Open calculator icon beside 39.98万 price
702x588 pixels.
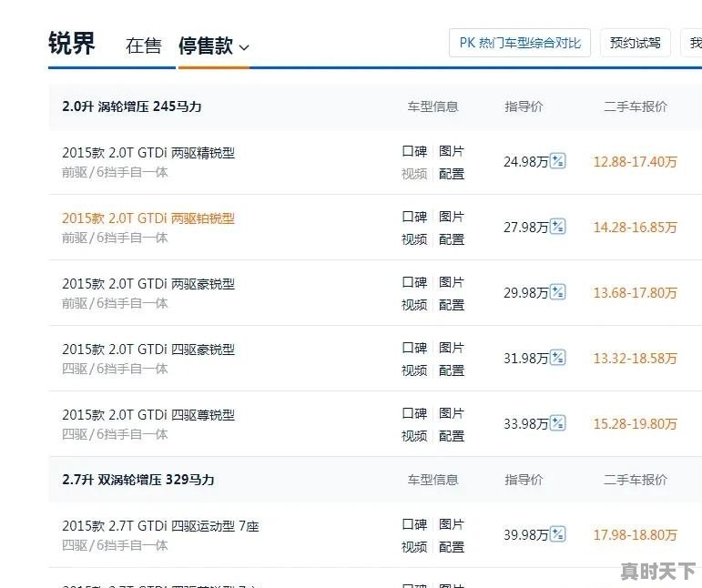(x=558, y=534)
